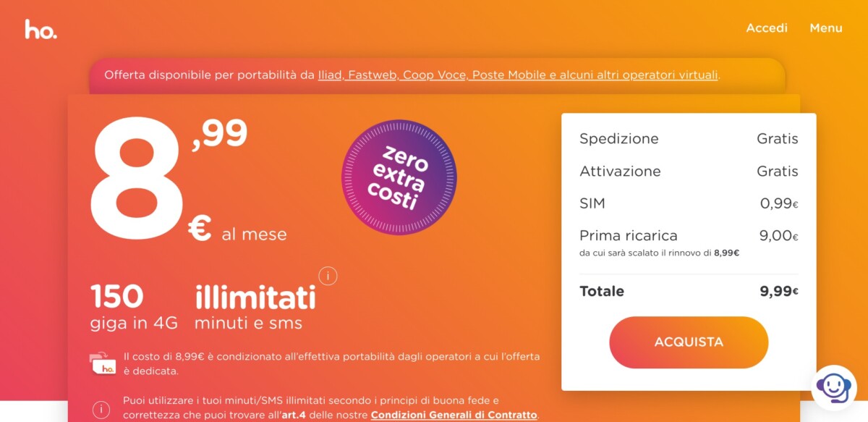Viewport: 868px width, 422px height.
Task: Click the ACQUISTA button
Action: [689, 342]
